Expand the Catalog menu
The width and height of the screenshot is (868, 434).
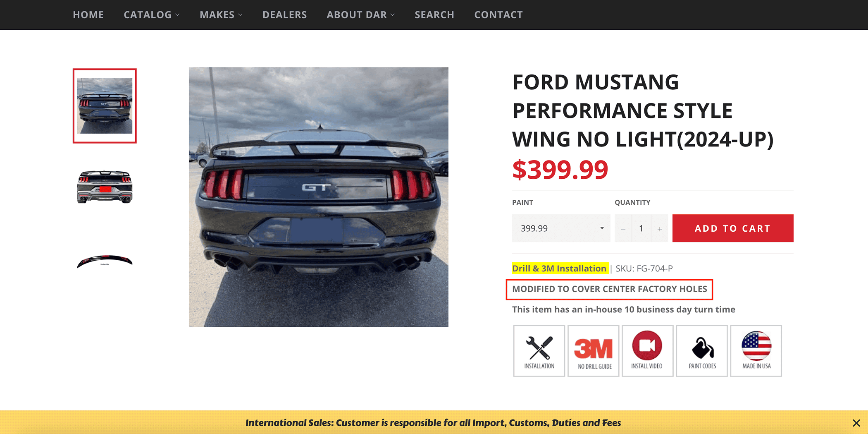[x=152, y=15]
